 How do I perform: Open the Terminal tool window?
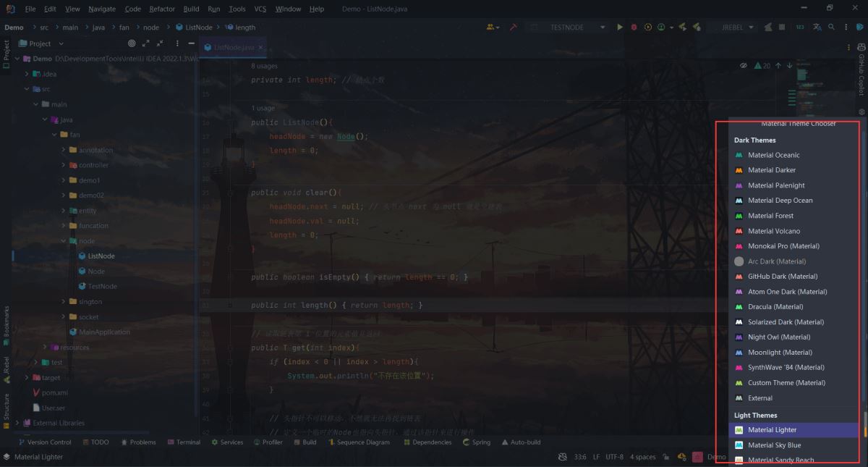184,442
